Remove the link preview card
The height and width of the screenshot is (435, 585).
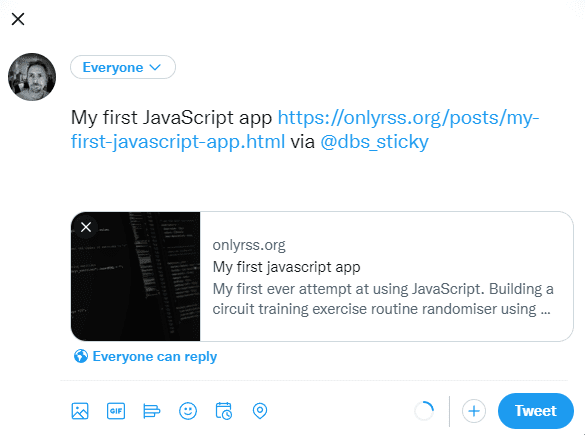[x=86, y=227]
